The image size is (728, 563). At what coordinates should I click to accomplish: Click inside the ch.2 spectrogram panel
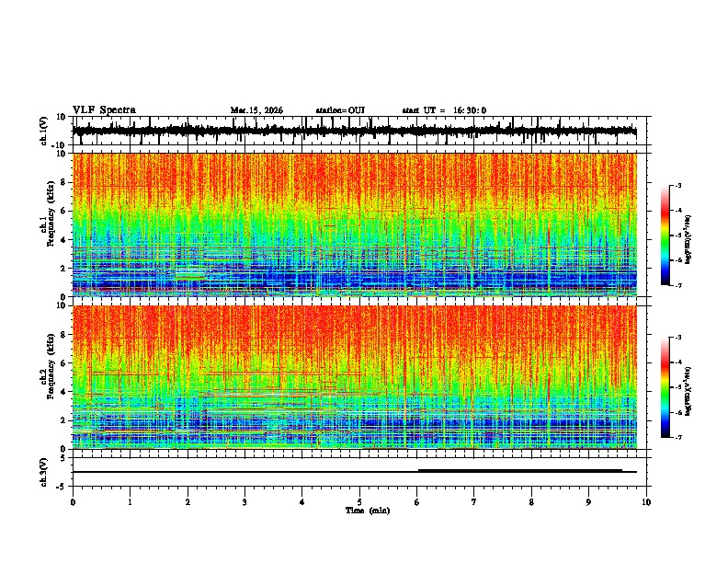[354, 377]
